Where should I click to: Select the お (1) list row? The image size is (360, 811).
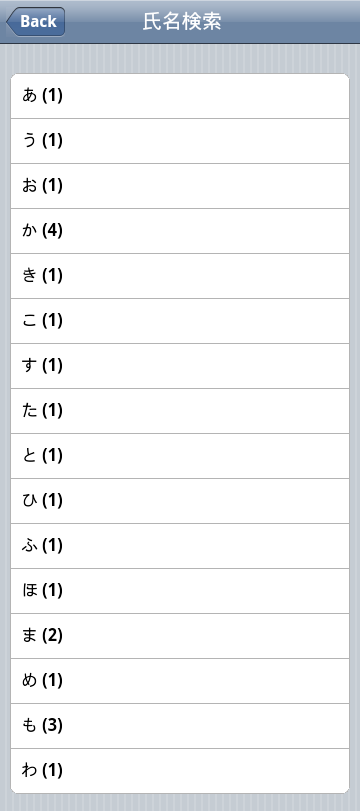[180, 186]
